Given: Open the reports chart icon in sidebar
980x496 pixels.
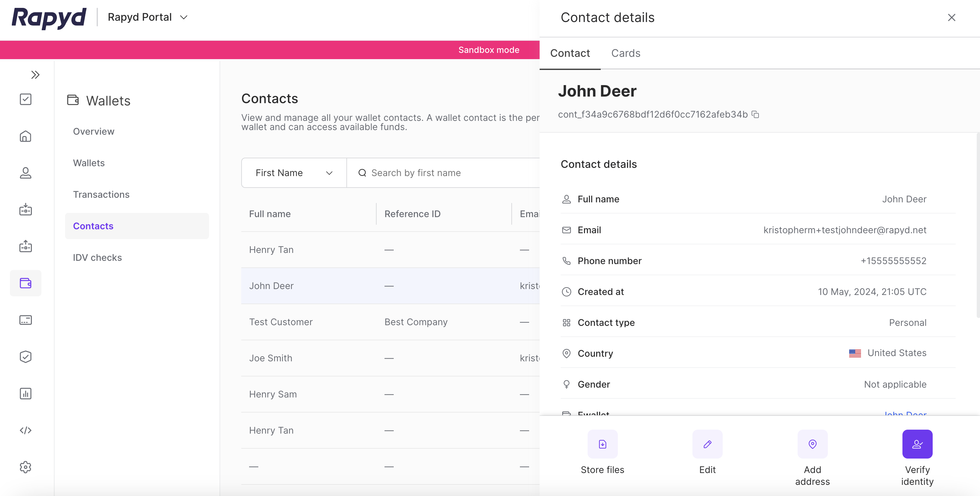Looking at the screenshot, I should (26, 393).
